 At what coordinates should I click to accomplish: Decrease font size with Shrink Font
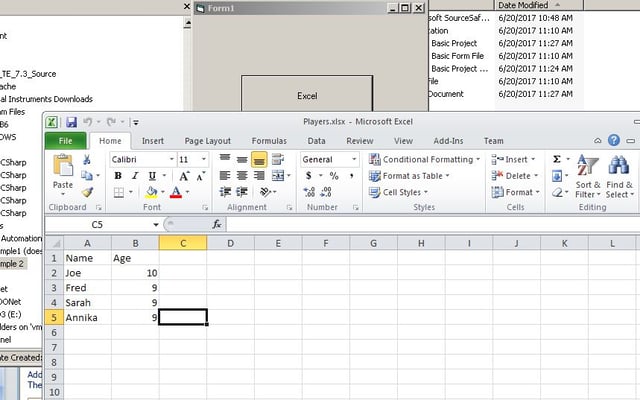pos(200,176)
